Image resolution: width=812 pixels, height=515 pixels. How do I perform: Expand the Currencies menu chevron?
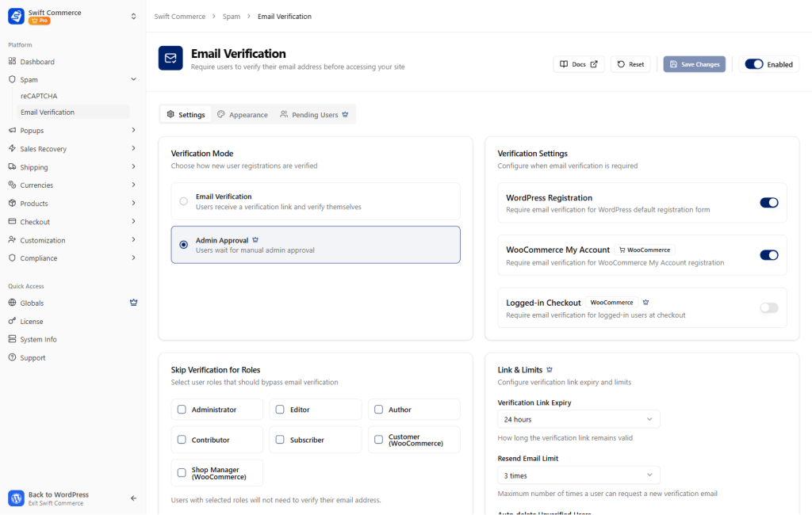click(x=133, y=185)
